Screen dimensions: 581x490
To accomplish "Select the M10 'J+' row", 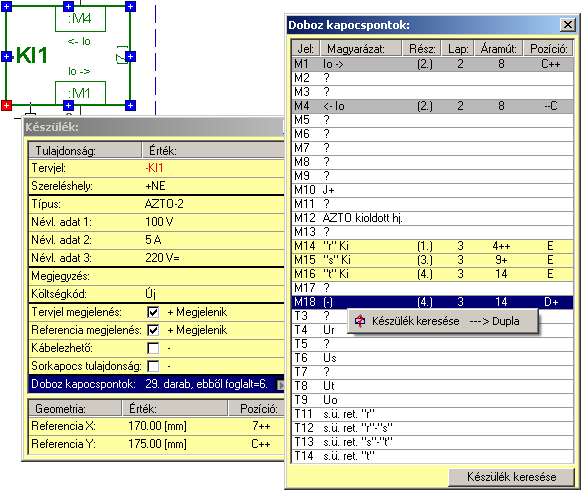I will click(432, 190).
